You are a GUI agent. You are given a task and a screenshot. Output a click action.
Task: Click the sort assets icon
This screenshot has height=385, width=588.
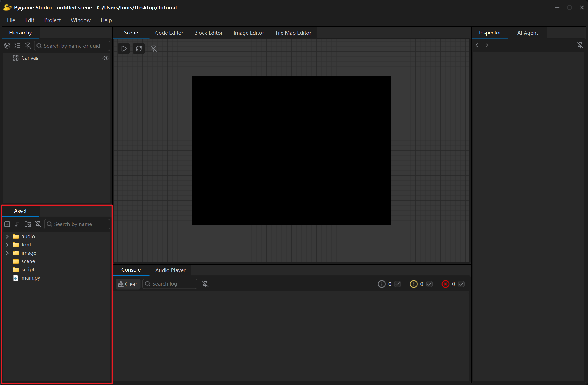pyautogui.click(x=17, y=224)
